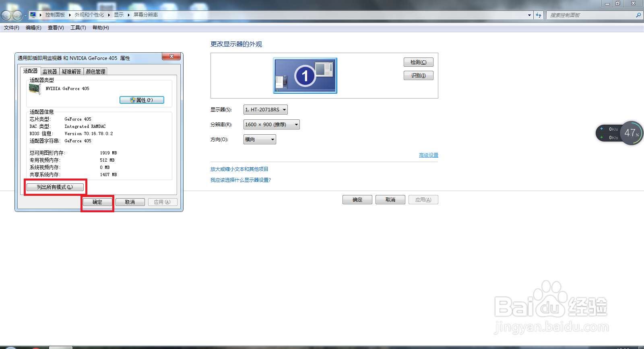
Task: Click the 列出所有模式(L) button
Action: pos(55,187)
